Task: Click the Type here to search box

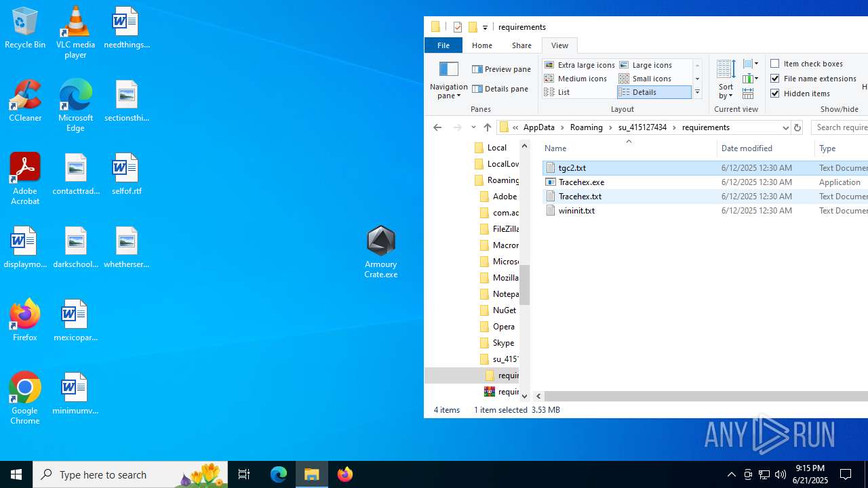Action: pos(130,474)
